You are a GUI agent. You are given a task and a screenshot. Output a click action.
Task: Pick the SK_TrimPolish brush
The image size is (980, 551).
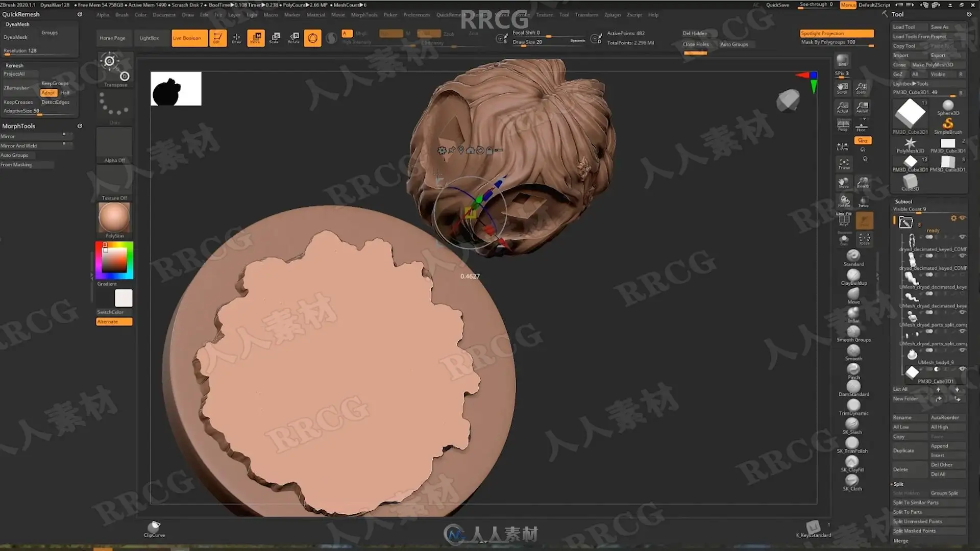coord(852,445)
